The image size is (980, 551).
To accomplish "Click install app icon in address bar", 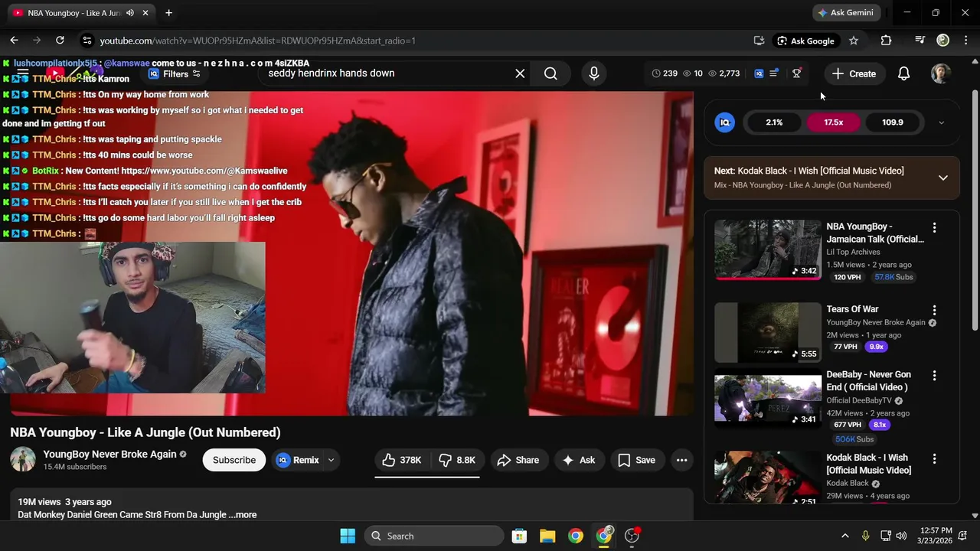I will (759, 41).
